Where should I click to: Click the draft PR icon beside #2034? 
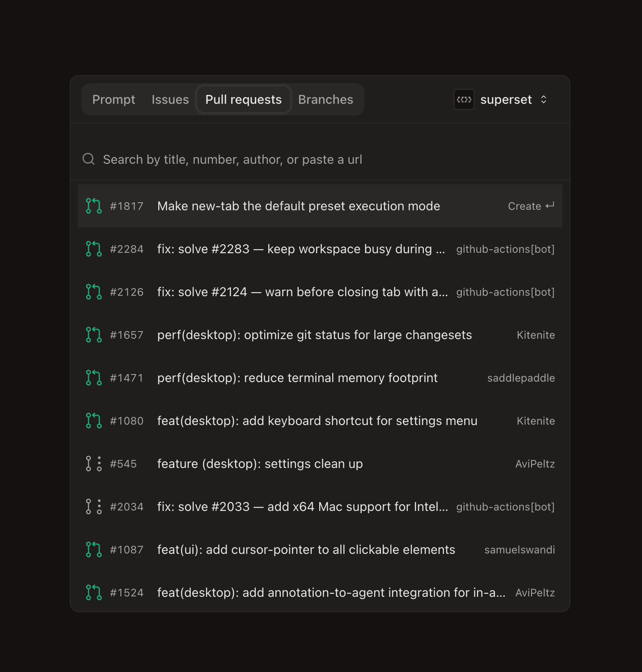click(93, 506)
